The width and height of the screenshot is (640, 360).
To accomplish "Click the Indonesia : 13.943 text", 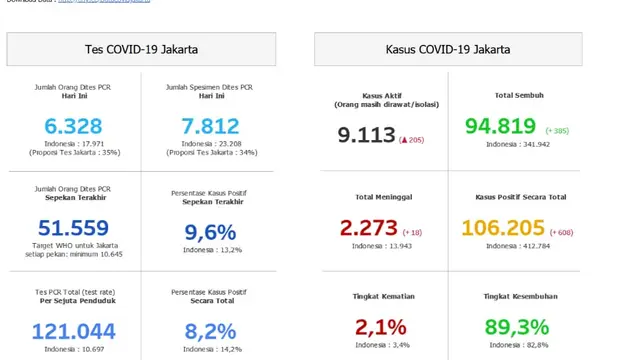I will 382,246.
